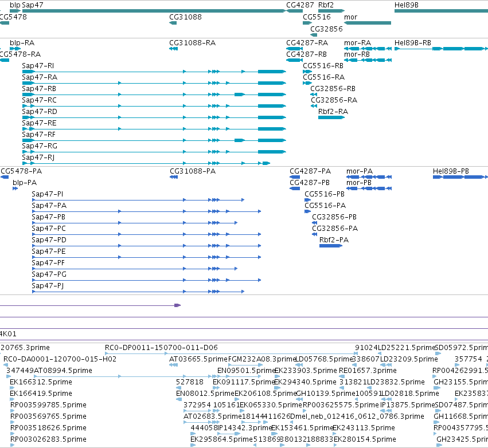Select transcript Sap47-RJ label
This screenshot has width=488, height=448.
[38, 158]
